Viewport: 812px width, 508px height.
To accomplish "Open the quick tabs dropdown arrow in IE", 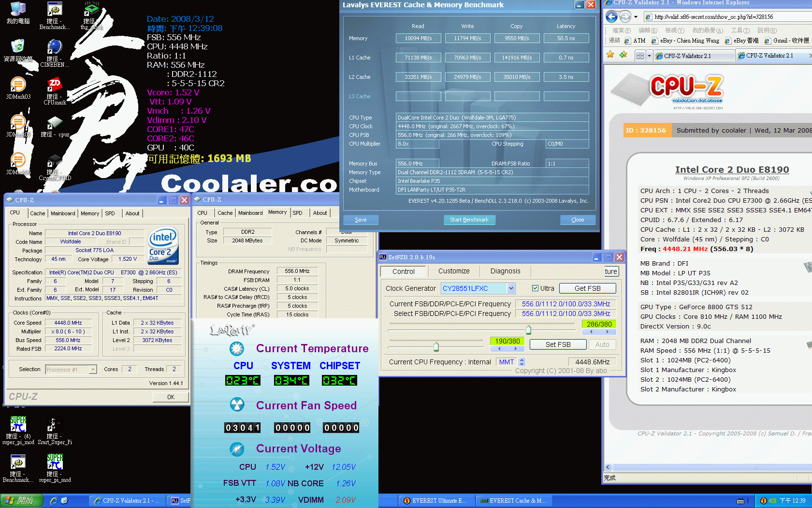I will [x=649, y=56].
